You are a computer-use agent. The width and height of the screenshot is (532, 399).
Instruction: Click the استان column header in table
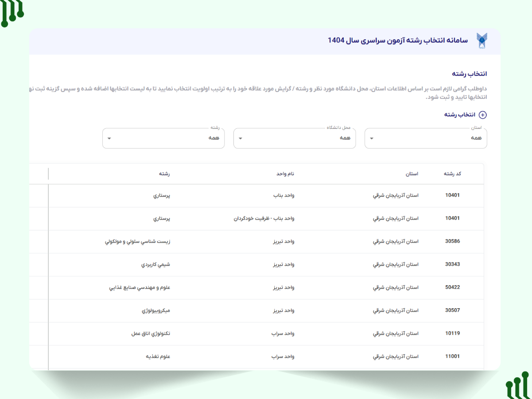click(412, 174)
